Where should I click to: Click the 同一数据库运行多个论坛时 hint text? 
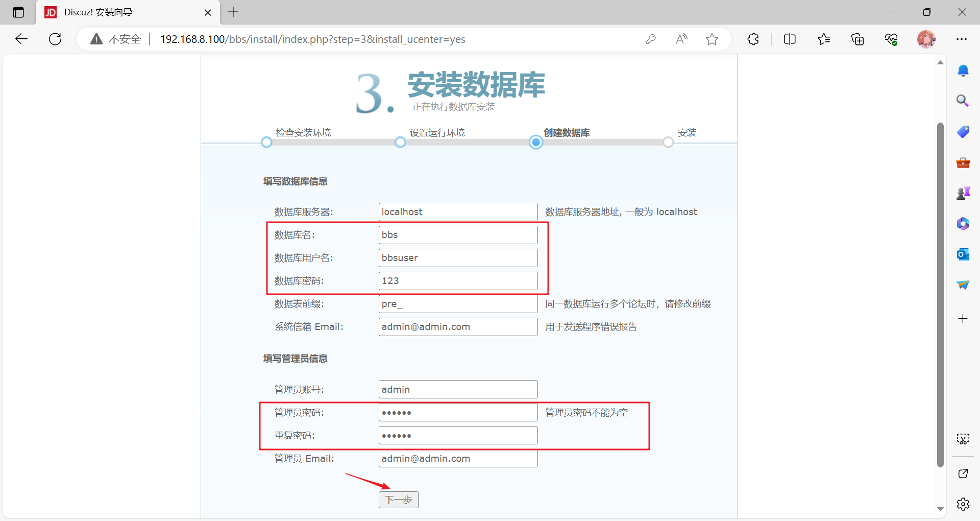628,304
